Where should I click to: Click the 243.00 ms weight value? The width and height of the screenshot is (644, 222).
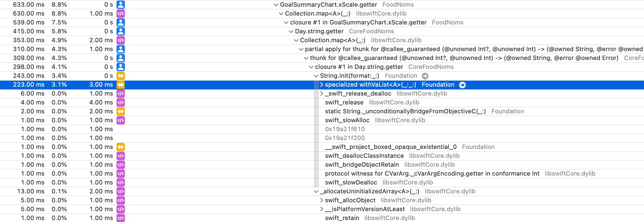[x=29, y=76]
